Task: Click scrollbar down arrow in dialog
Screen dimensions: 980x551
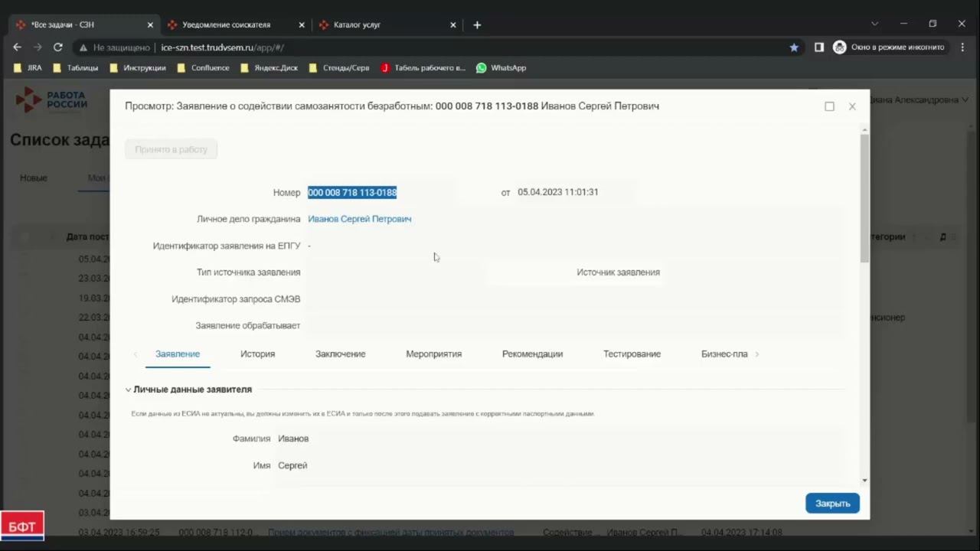Action: pos(864,481)
